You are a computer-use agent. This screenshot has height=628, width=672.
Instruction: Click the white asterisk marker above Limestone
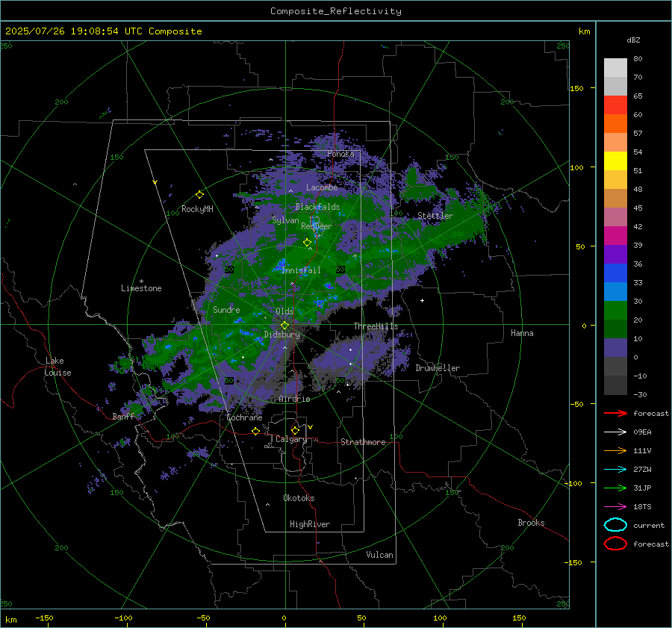[141, 282]
